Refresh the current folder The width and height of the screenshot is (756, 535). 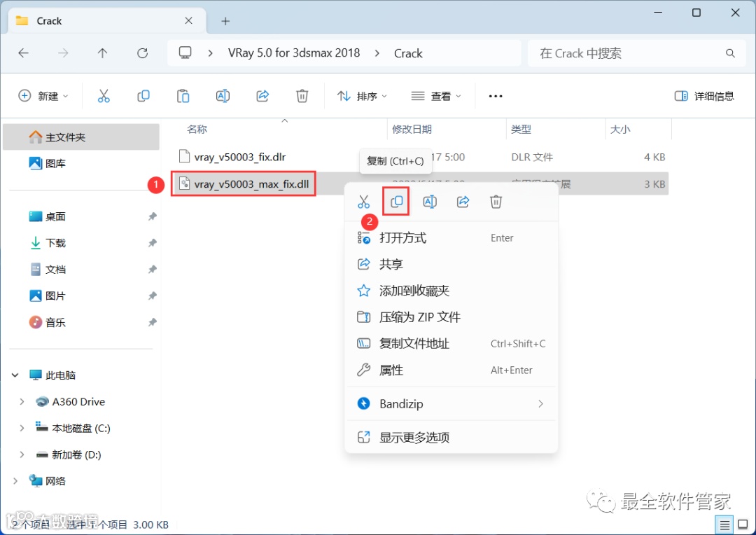(x=142, y=53)
